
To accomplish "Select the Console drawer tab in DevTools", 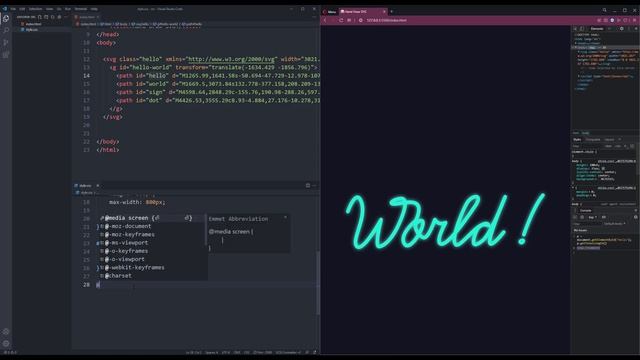I will click(586, 211).
